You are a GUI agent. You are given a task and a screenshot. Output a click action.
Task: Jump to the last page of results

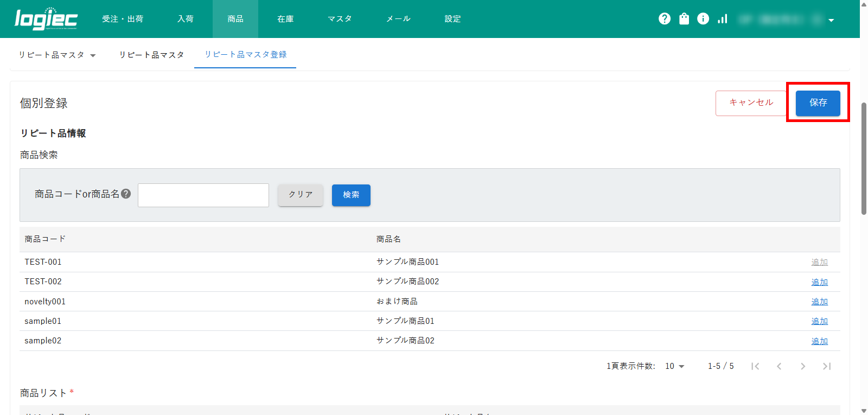tap(827, 366)
